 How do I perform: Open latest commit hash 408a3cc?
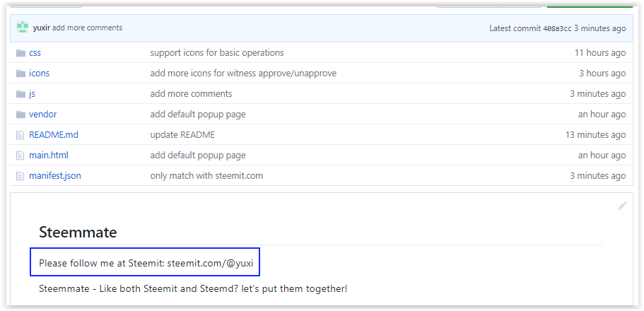pyautogui.click(x=557, y=28)
